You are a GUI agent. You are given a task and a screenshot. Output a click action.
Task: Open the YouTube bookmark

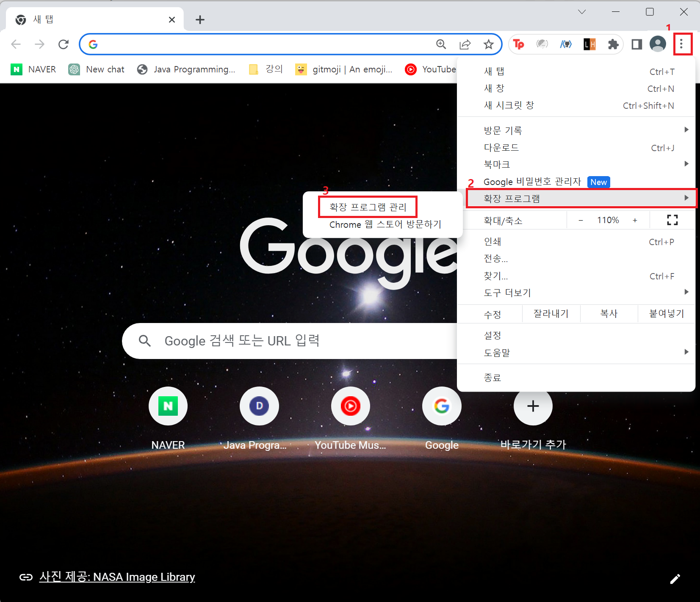click(x=430, y=69)
